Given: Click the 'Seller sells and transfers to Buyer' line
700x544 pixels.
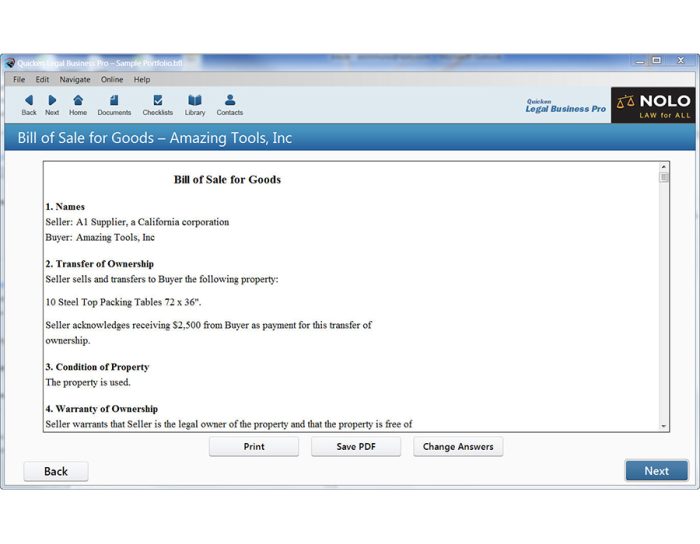Looking at the screenshot, I should 162,279.
